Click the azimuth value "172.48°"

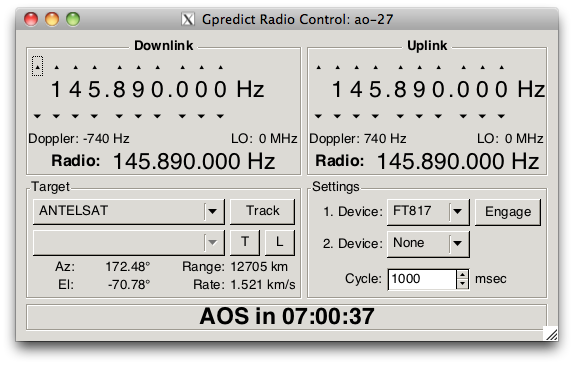(128, 267)
